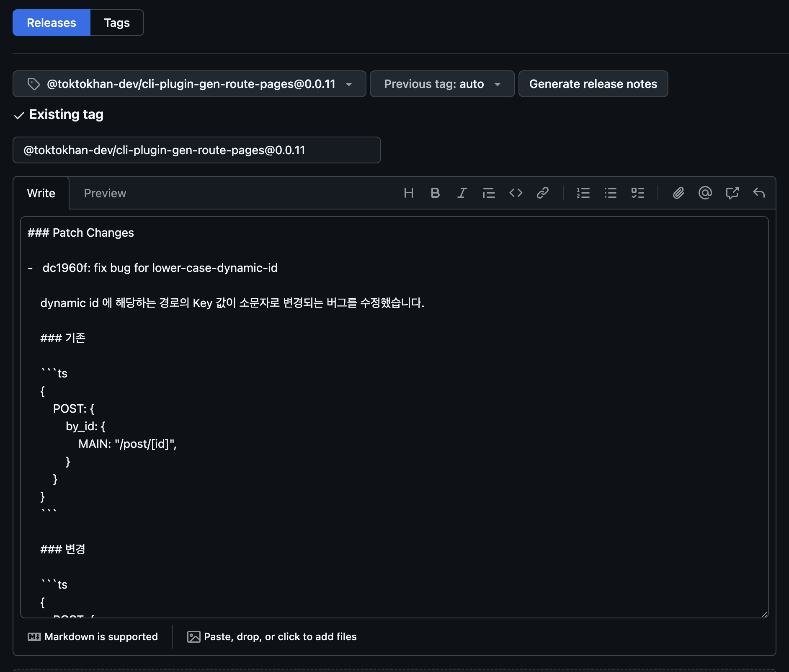Image resolution: width=789 pixels, height=672 pixels.
Task: Click Generate release notes button
Action: click(593, 84)
